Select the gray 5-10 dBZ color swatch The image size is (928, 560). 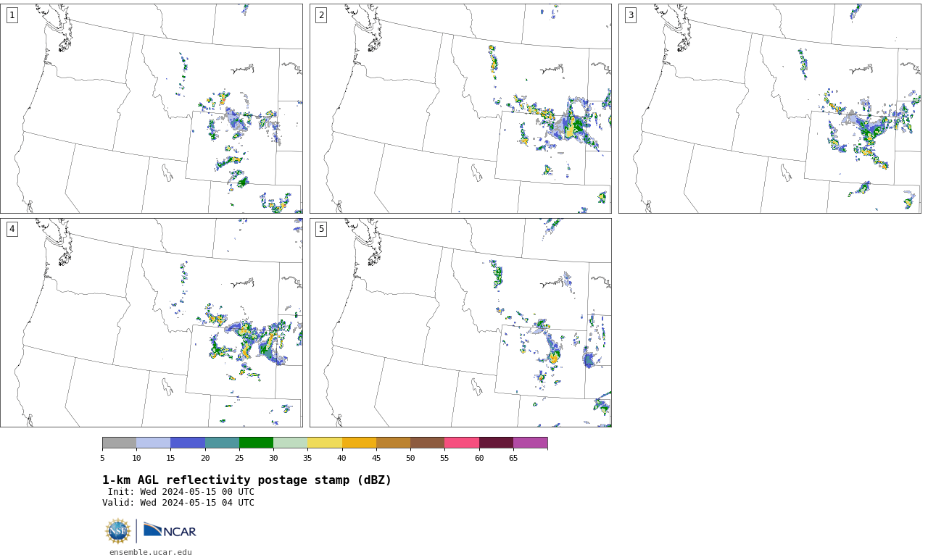(x=119, y=443)
